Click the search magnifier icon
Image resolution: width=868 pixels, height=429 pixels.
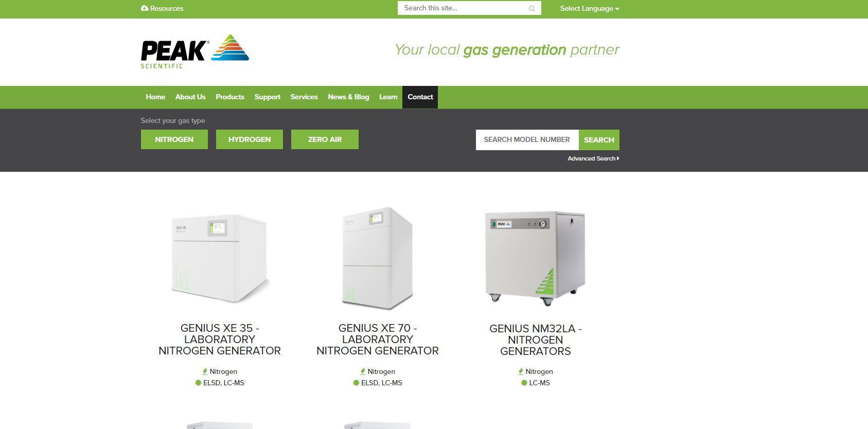532,9
